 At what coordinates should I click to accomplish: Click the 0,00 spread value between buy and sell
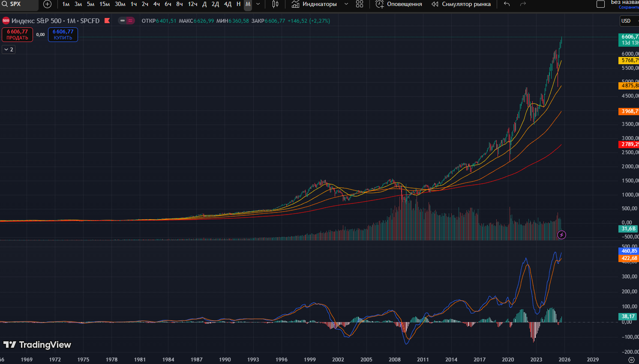(x=40, y=35)
